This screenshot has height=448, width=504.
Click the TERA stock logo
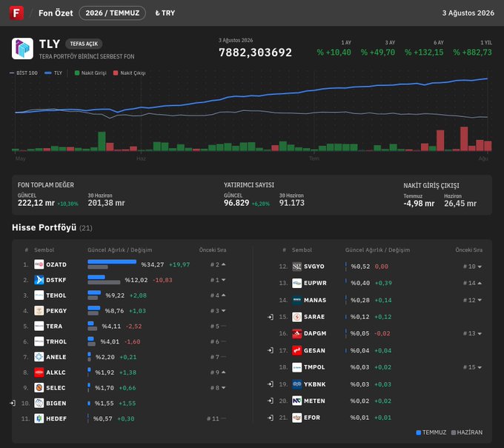click(39, 326)
